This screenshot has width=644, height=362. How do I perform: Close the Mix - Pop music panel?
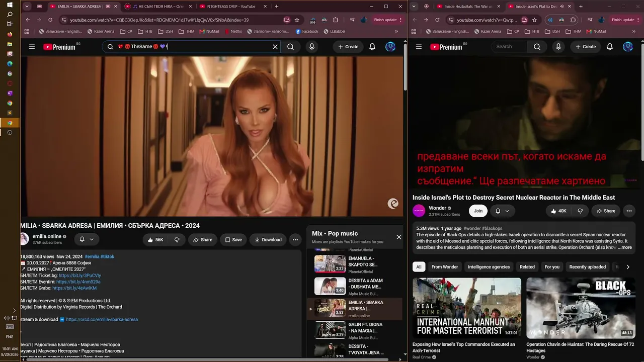[x=399, y=237]
